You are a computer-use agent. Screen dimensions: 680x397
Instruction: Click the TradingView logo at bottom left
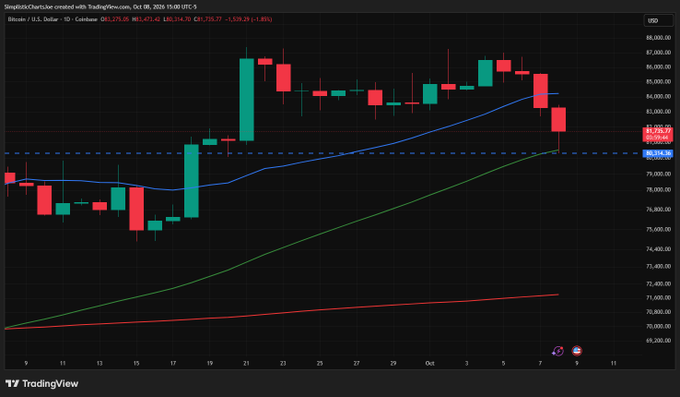[42, 384]
